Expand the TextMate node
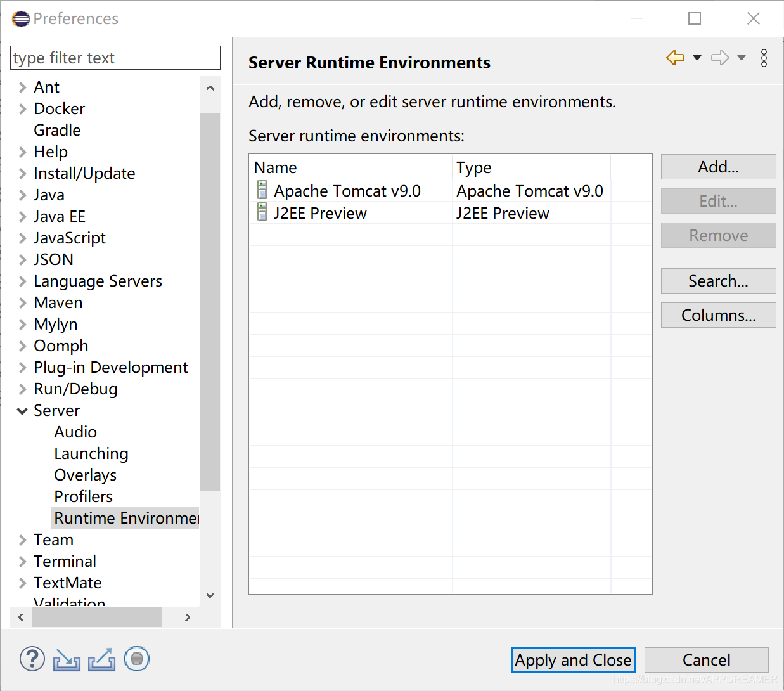The width and height of the screenshot is (784, 691). point(22,583)
